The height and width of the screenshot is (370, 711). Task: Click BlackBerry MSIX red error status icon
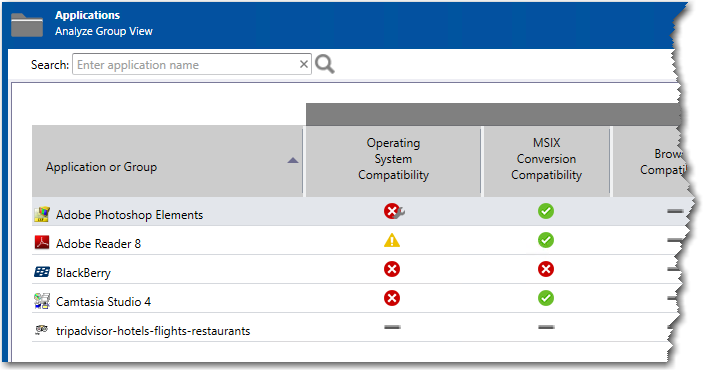[x=546, y=269]
